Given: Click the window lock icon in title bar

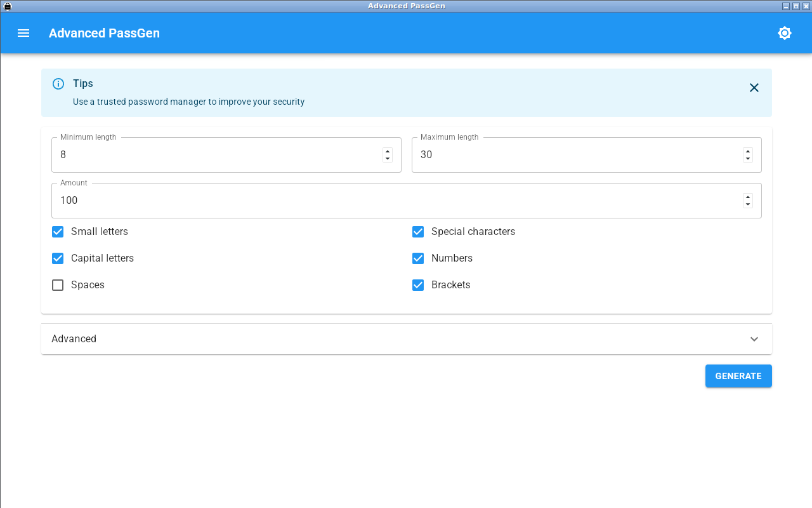Looking at the screenshot, I should click(x=8, y=6).
